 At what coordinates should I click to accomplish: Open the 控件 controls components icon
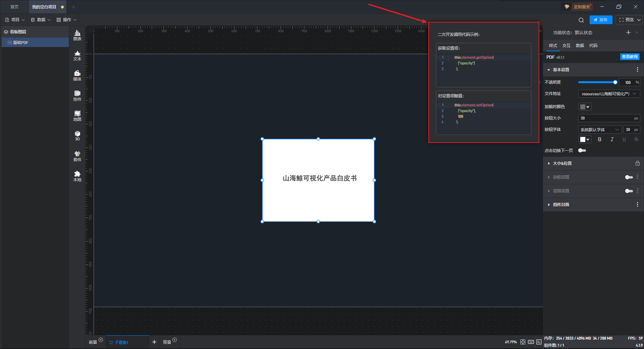click(77, 95)
